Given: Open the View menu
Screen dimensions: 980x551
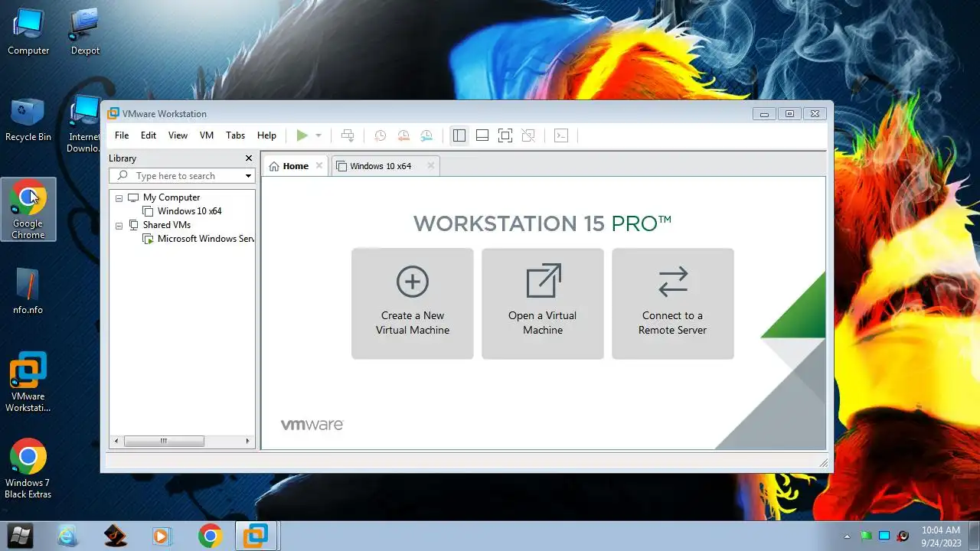Looking at the screenshot, I should 178,135.
